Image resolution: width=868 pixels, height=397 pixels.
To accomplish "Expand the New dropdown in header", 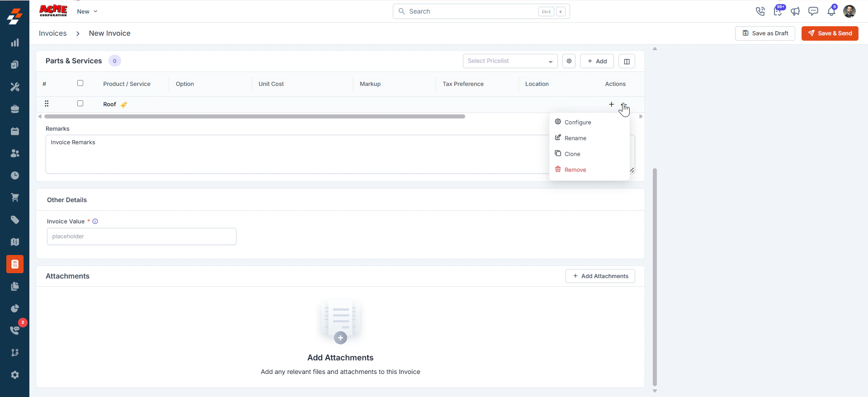I will click(87, 11).
